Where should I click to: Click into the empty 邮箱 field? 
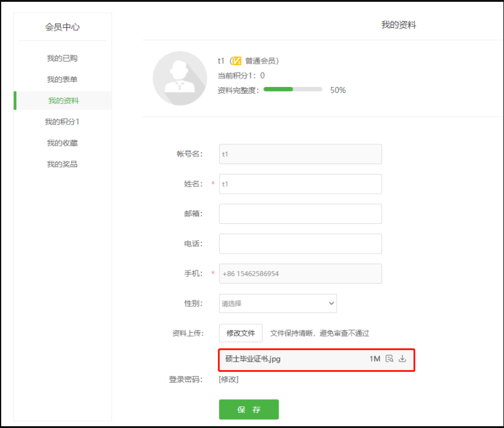coord(300,214)
